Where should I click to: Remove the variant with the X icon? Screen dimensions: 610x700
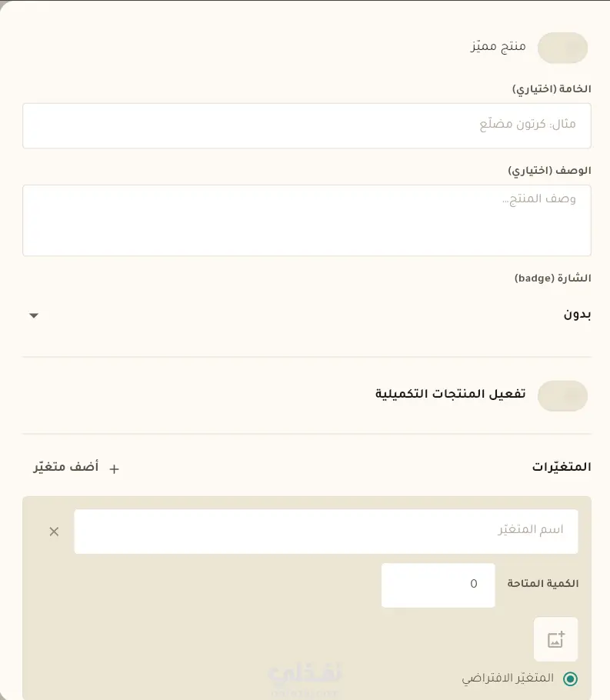(x=54, y=532)
